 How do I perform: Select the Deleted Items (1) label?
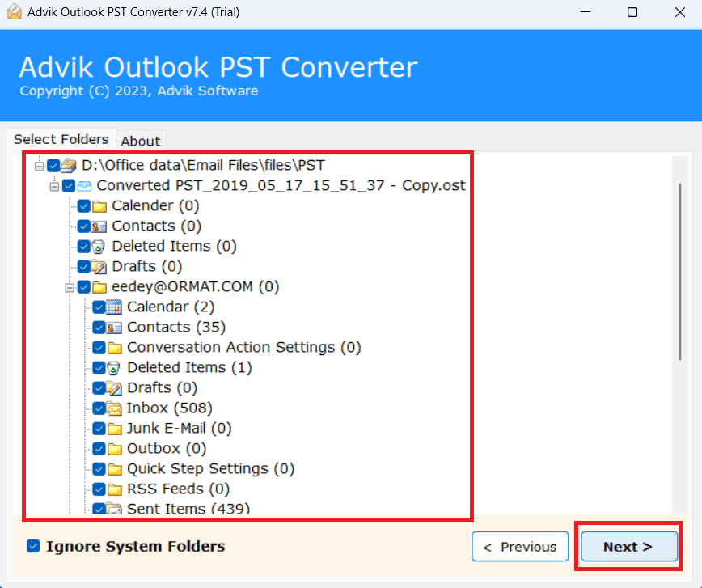[189, 368]
